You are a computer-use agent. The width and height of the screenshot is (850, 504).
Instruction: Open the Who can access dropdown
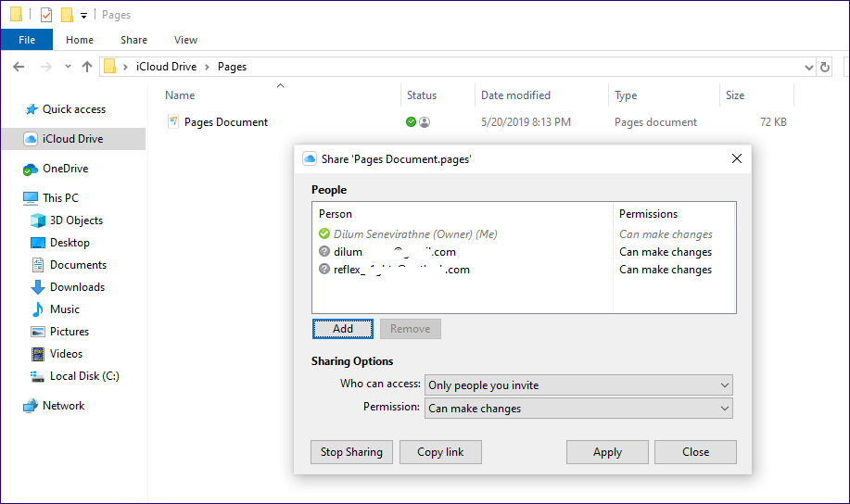578,385
